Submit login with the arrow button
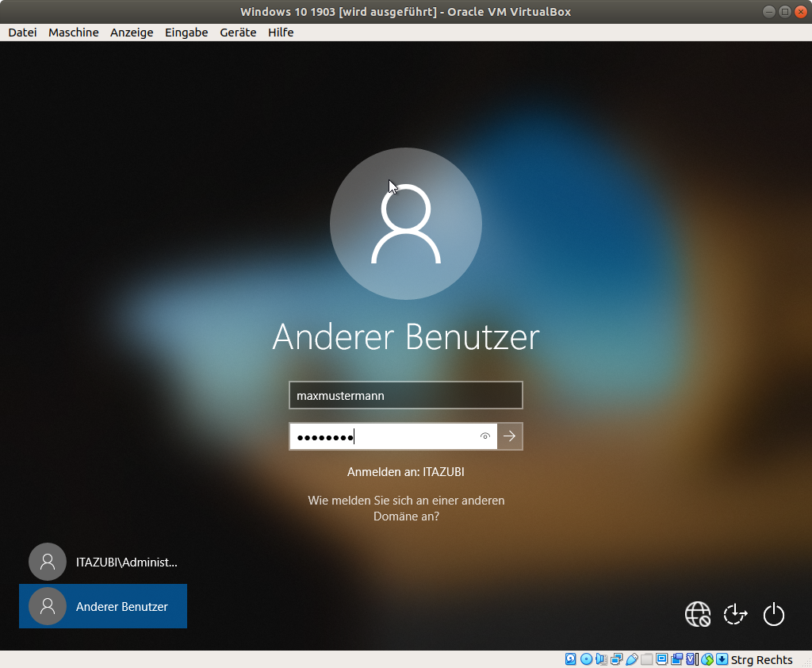This screenshot has width=812, height=668. [x=510, y=436]
